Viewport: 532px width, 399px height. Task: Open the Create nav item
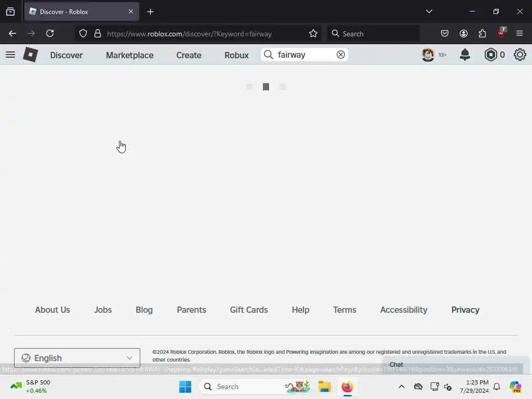coord(189,55)
